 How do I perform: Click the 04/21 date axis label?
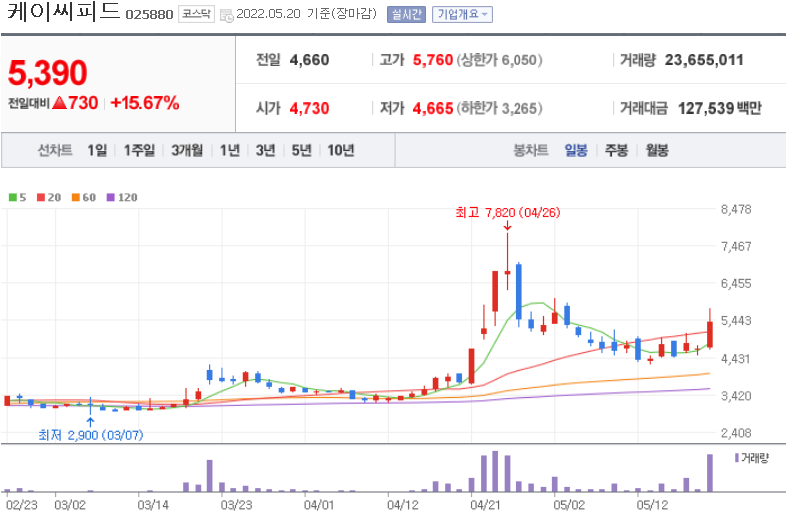coord(485,504)
